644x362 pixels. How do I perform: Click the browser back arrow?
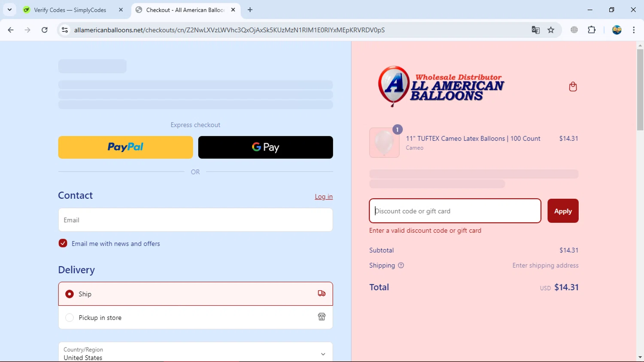(x=11, y=30)
